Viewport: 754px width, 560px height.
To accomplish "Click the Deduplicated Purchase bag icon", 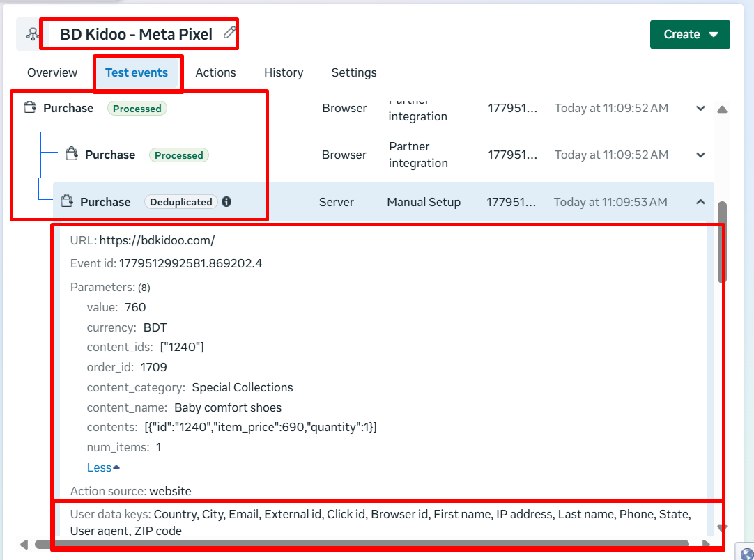I will coord(67,201).
